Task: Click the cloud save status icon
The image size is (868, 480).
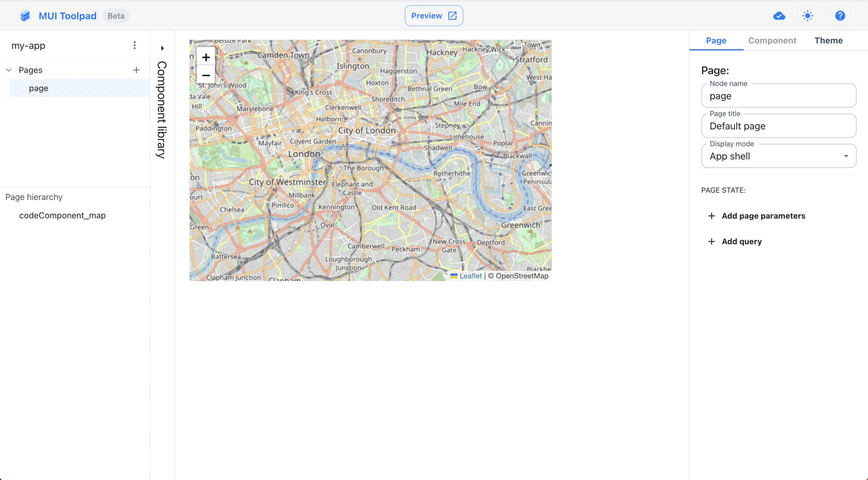Action: coord(780,15)
